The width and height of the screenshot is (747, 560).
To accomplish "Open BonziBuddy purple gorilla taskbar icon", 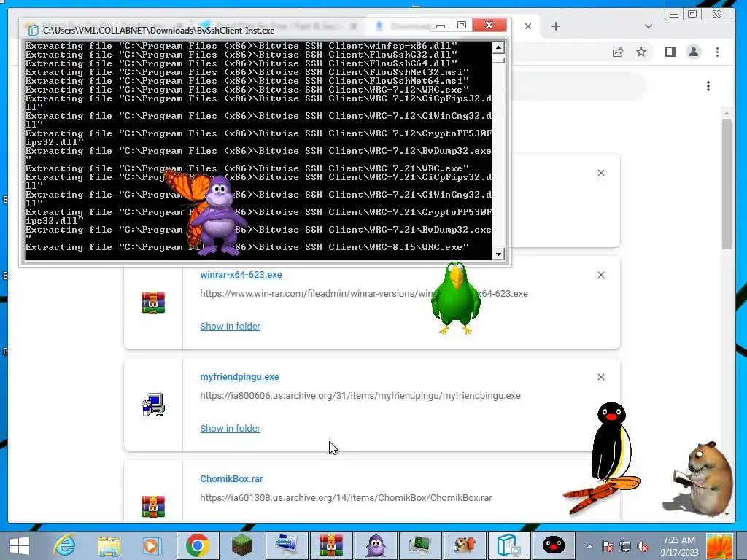I will click(376, 545).
